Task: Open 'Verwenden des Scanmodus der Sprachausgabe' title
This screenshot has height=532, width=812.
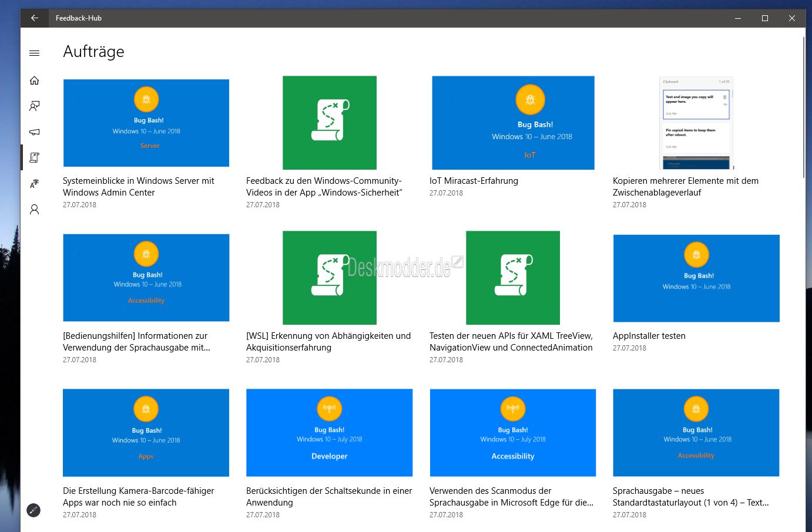Action: click(511, 497)
